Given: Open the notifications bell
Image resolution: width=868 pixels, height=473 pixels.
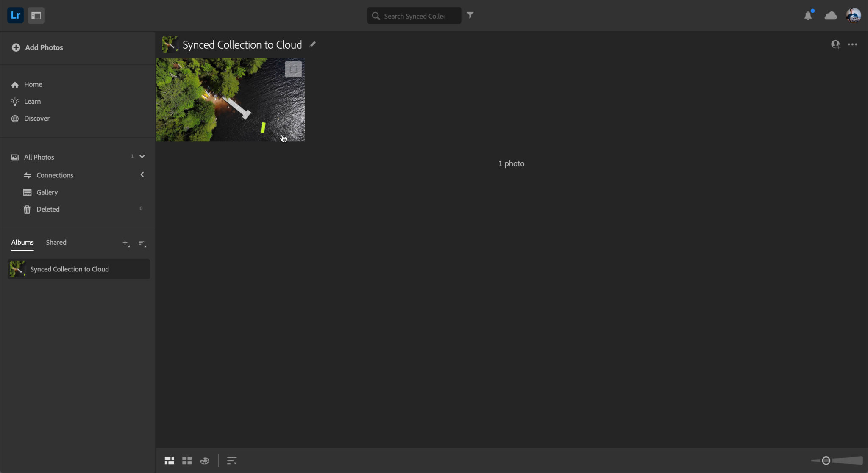Looking at the screenshot, I should coord(808,16).
